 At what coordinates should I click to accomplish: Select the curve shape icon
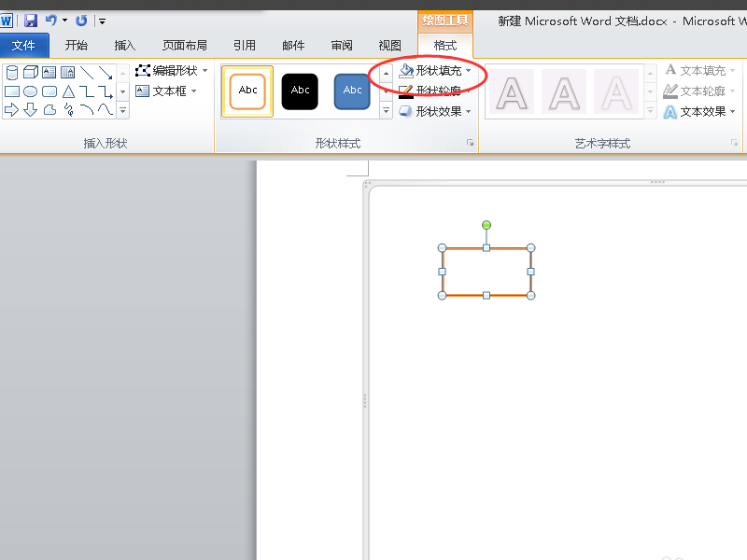106,110
